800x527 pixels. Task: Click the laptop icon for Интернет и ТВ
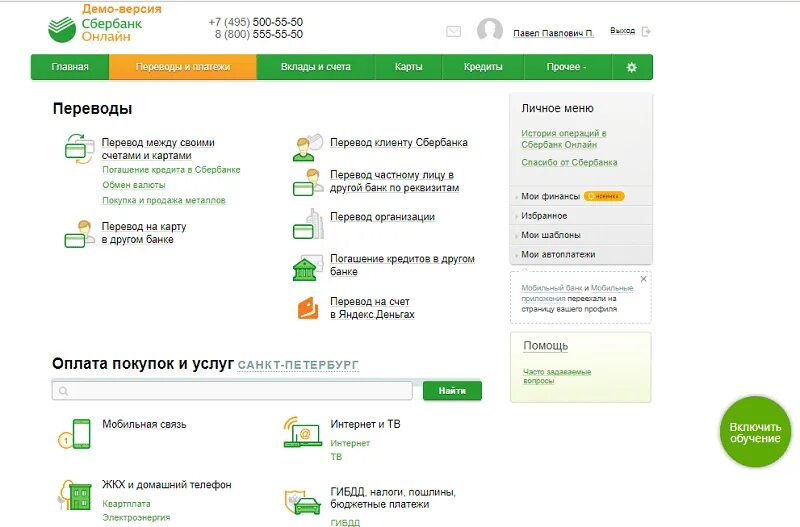(303, 432)
